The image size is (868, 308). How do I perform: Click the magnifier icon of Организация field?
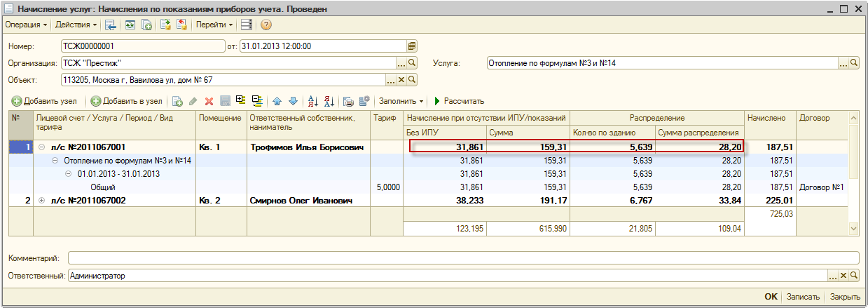pos(412,63)
